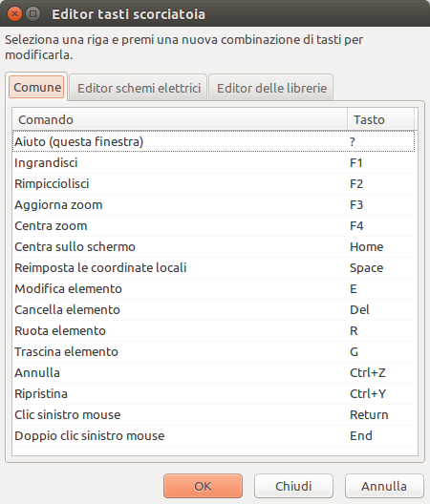Open the Editor delle librerie tab

click(271, 88)
